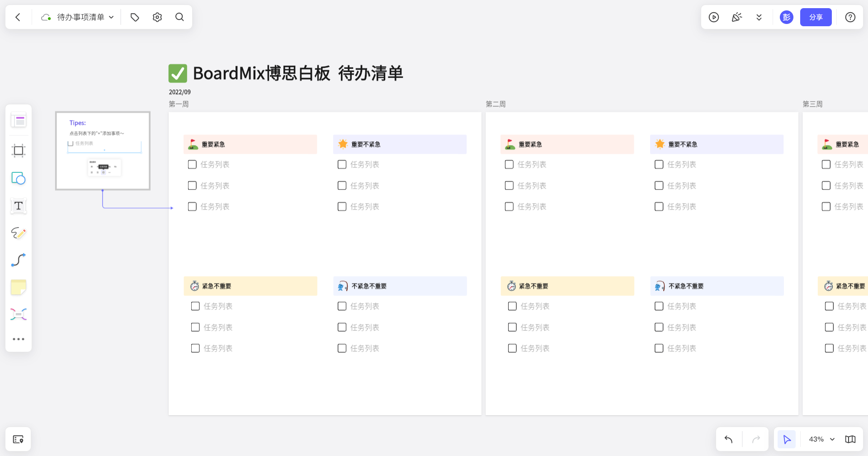Open the board settings gear menu

pyautogui.click(x=157, y=17)
